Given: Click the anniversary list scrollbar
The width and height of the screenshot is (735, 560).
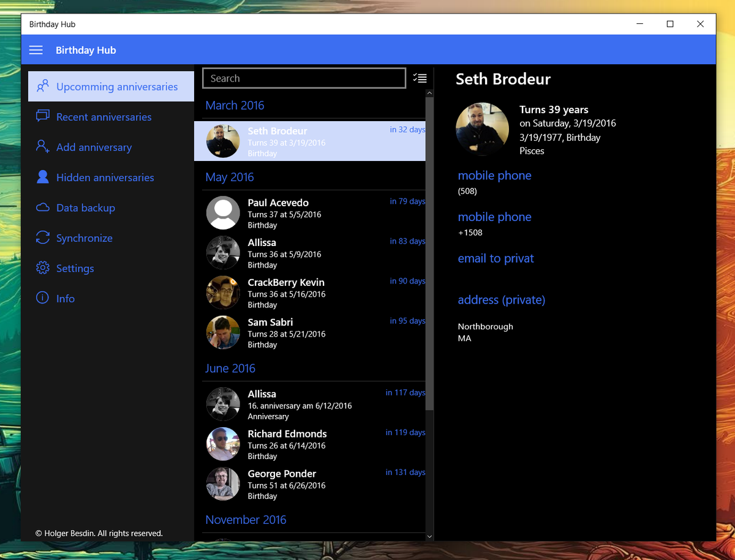Looking at the screenshot, I should coord(429,245).
